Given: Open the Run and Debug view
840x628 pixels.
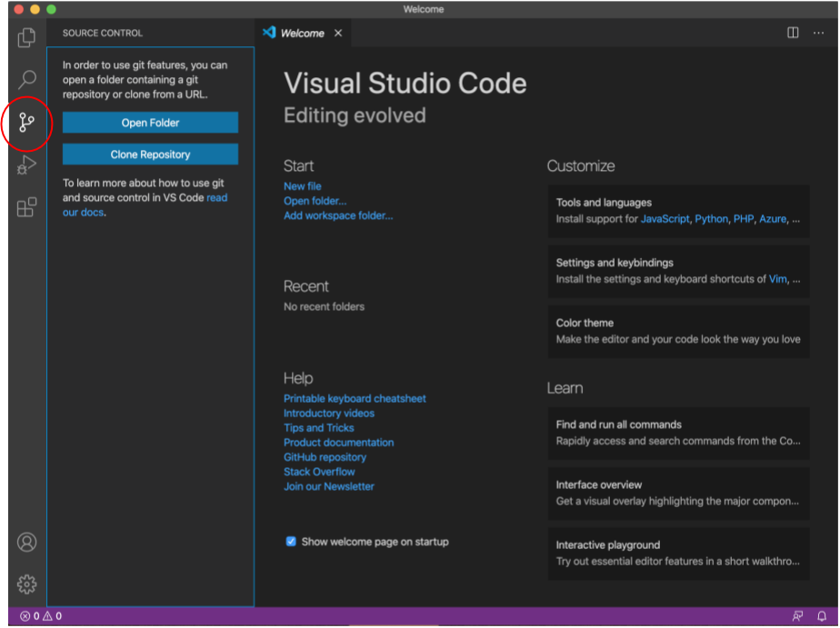Looking at the screenshot, I should coord(26,164).
